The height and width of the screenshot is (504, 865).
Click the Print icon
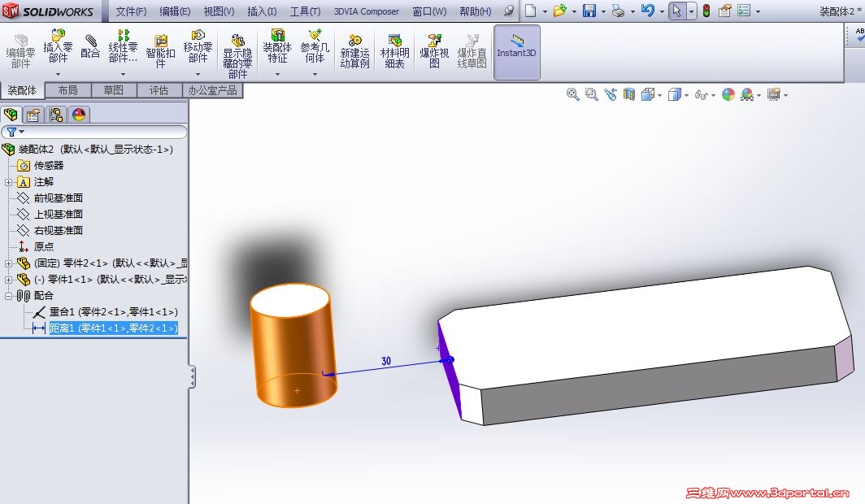[x=619, y=11]
